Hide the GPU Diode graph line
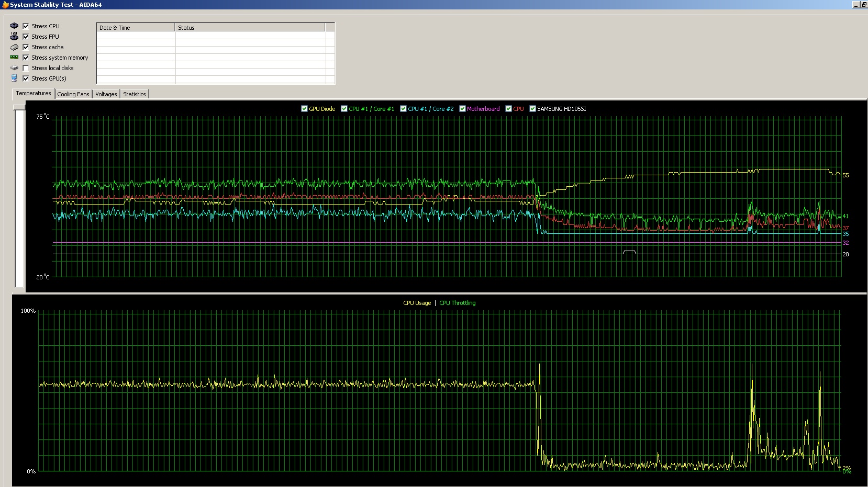Screen dimensions: 868x487 (x=304, y=109)
